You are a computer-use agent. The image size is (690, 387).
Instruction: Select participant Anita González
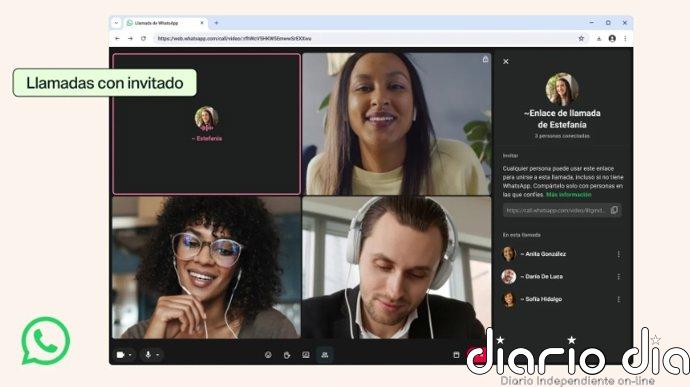(562, 254)
